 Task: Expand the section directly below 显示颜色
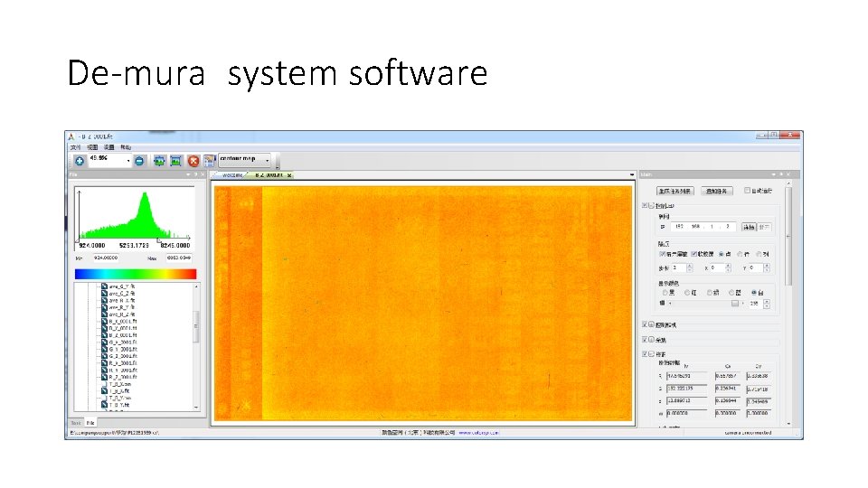click(x=652, y=324)
